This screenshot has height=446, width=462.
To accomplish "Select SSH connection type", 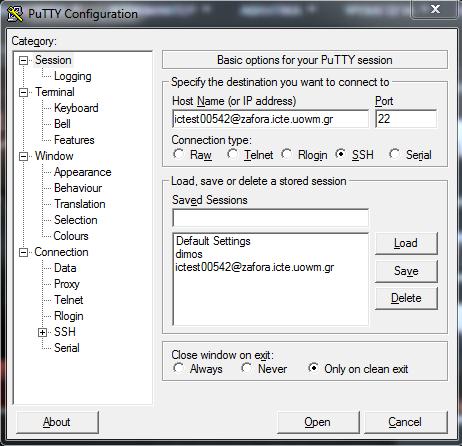I will [x=354, y=155].
